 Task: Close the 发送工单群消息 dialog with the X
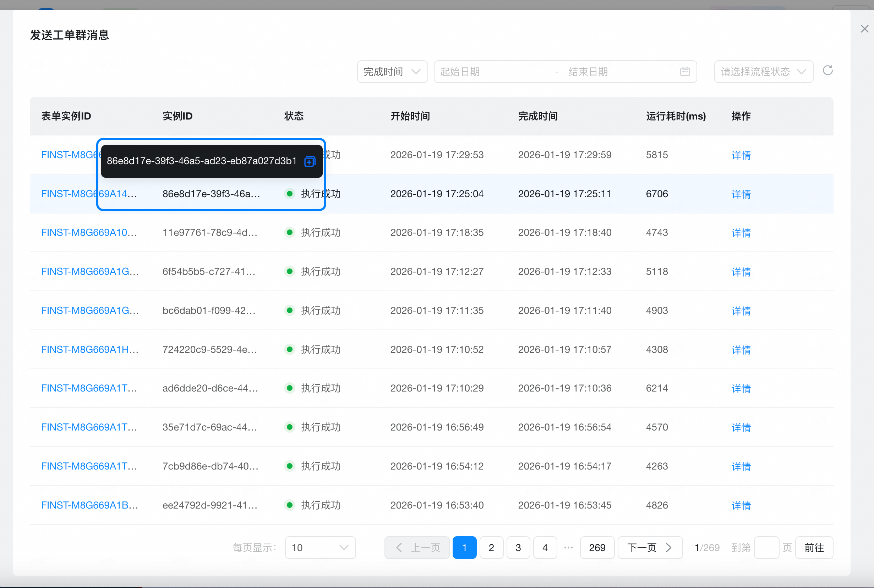865,29
